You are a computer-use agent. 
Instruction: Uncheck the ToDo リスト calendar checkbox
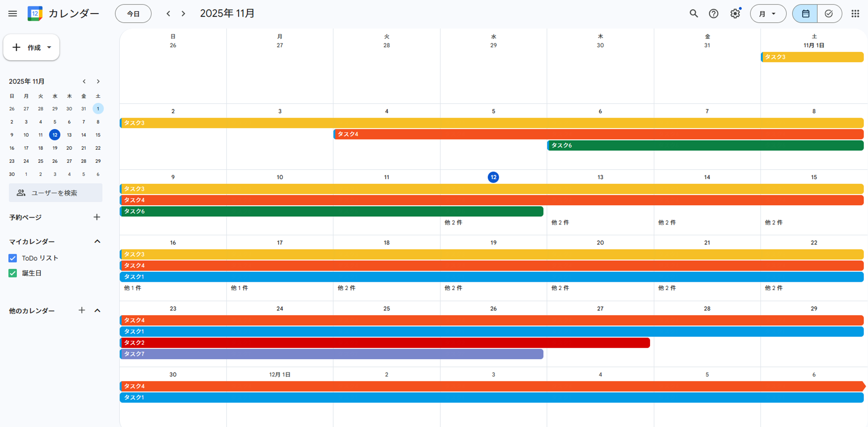click(13, 258)
